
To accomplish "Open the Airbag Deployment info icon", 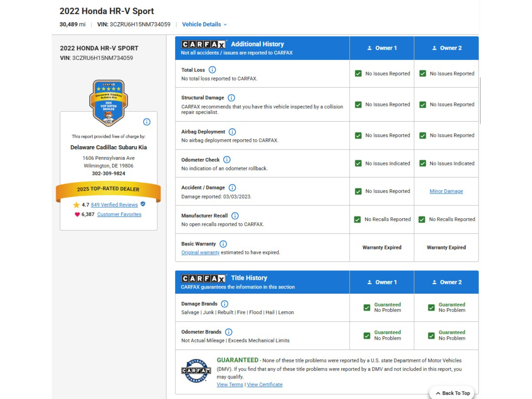I will tap(232, 132).
